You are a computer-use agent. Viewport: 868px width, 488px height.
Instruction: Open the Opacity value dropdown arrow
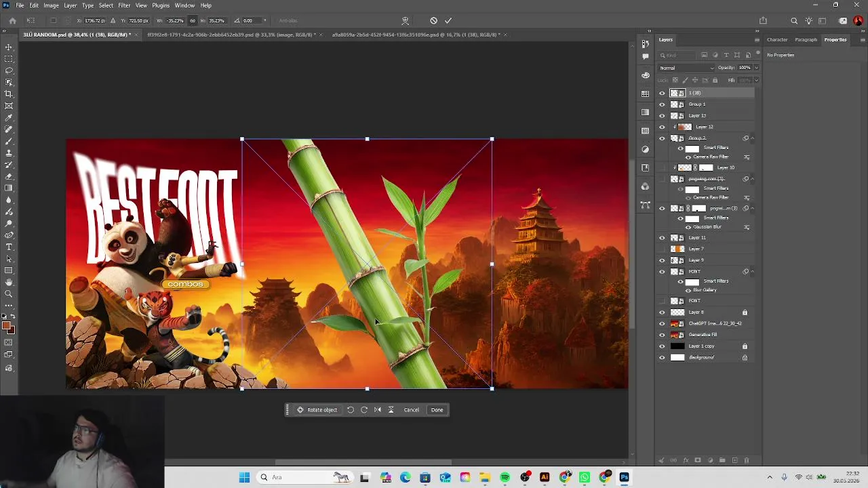click(756, 68)
